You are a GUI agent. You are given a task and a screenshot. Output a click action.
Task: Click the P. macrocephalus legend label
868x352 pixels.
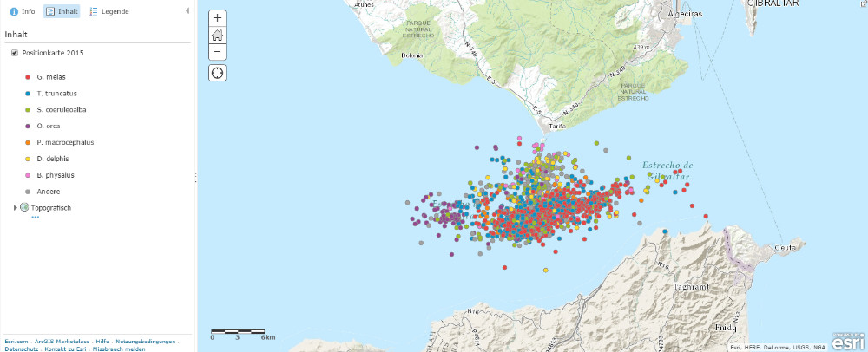(x=65, y=142)
